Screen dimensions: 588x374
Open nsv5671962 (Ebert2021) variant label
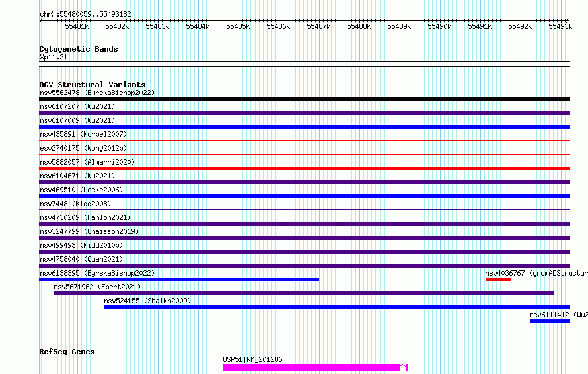97,287
